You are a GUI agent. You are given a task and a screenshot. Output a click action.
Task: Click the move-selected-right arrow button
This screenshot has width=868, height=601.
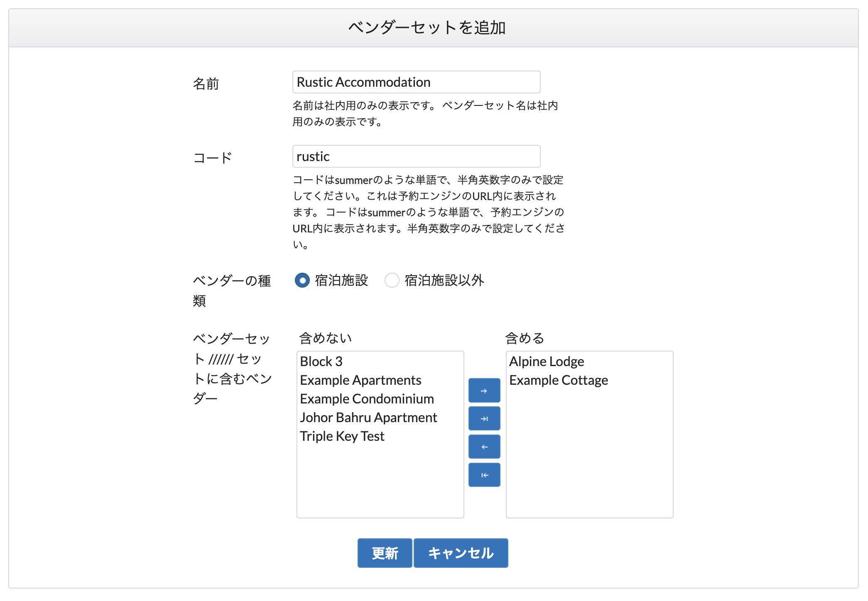click(x=484, y=391)
